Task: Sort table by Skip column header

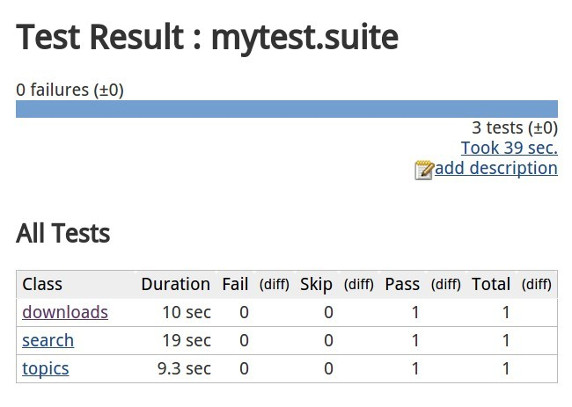Action: click(316, 284)
